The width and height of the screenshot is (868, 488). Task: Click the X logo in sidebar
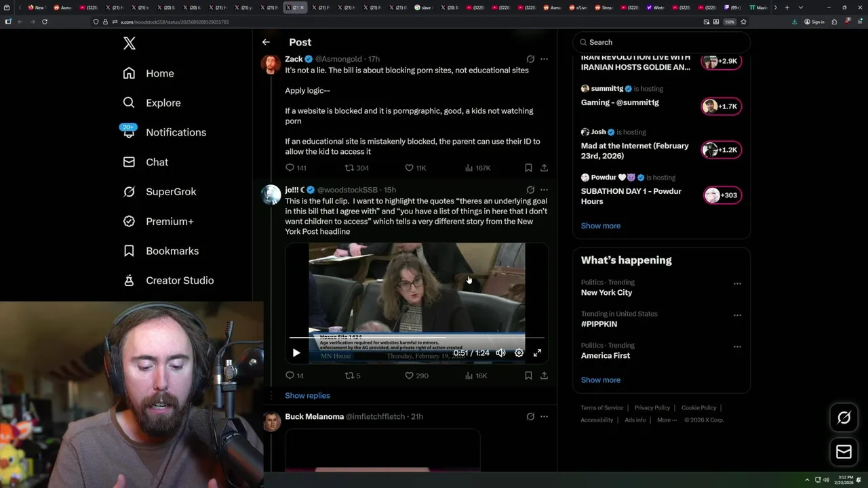click(x=130, y=43)
